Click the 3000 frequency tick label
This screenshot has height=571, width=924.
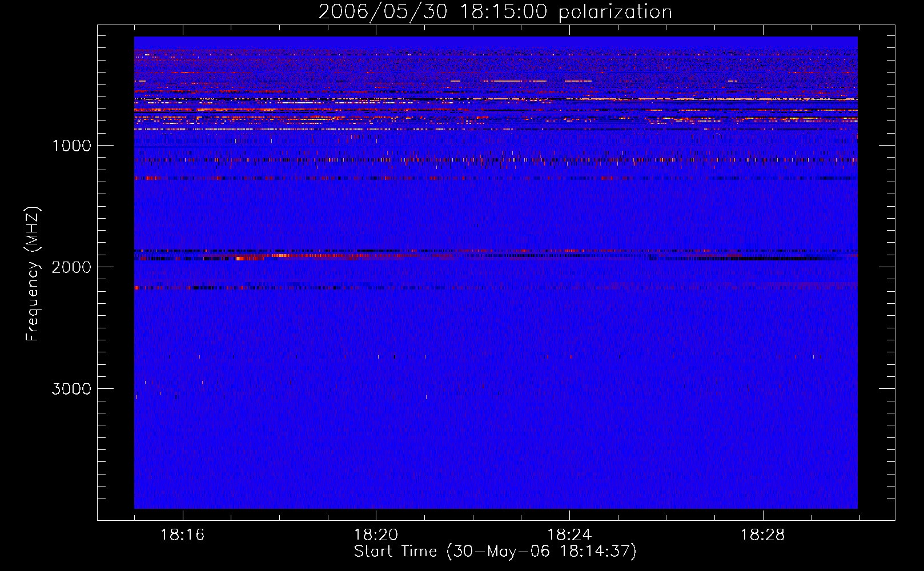click(71, 389)
